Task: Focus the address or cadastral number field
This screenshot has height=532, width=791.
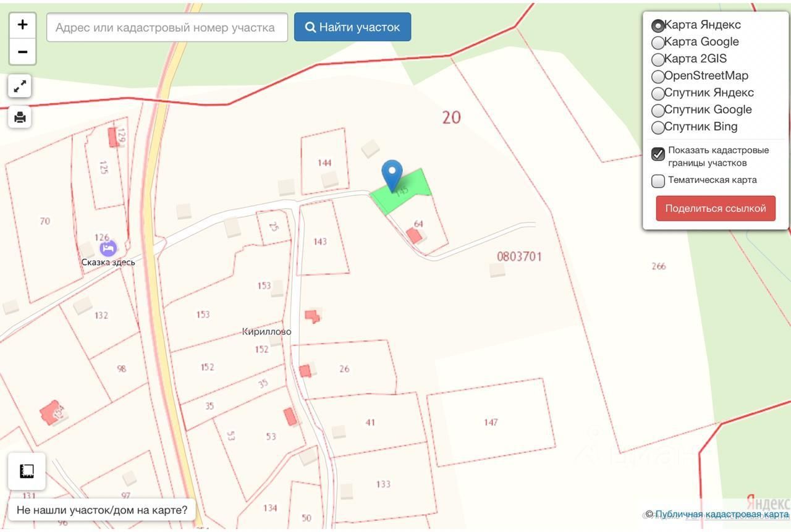Action: 167,27
